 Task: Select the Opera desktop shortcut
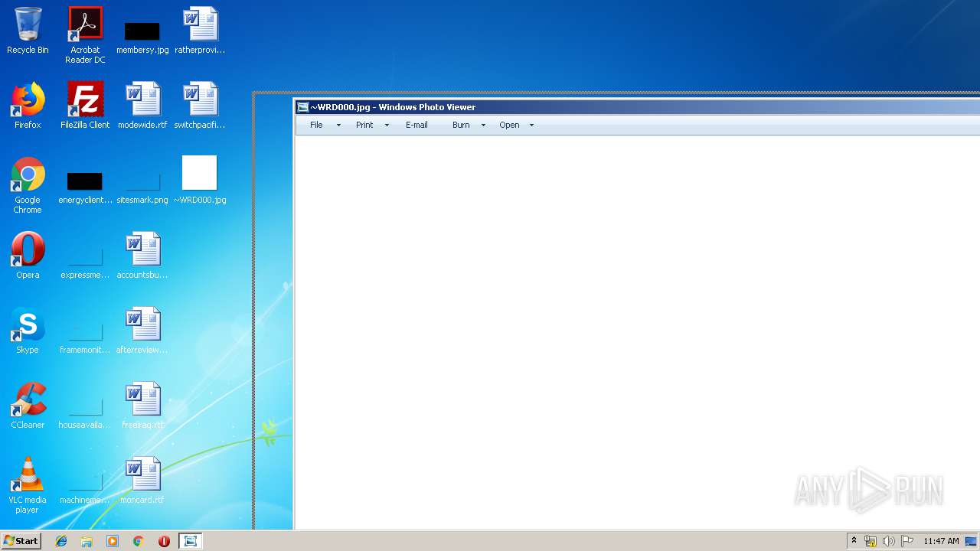[x=28, y=256]
